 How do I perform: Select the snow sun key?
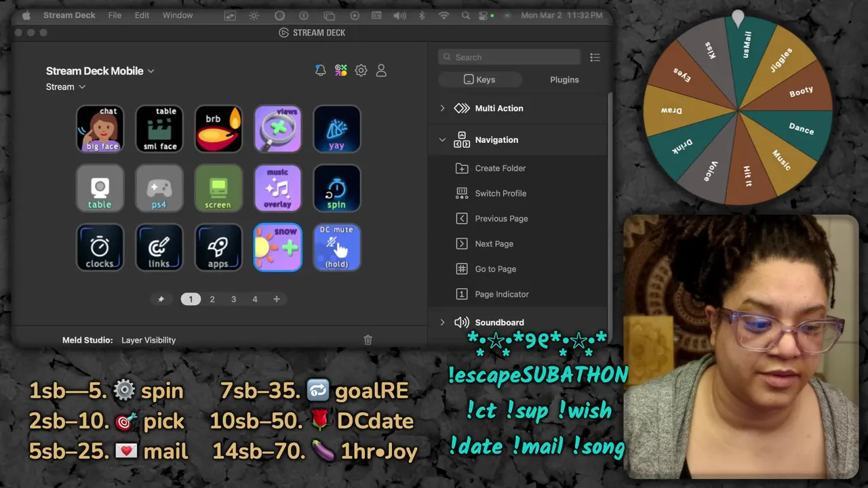277,247
